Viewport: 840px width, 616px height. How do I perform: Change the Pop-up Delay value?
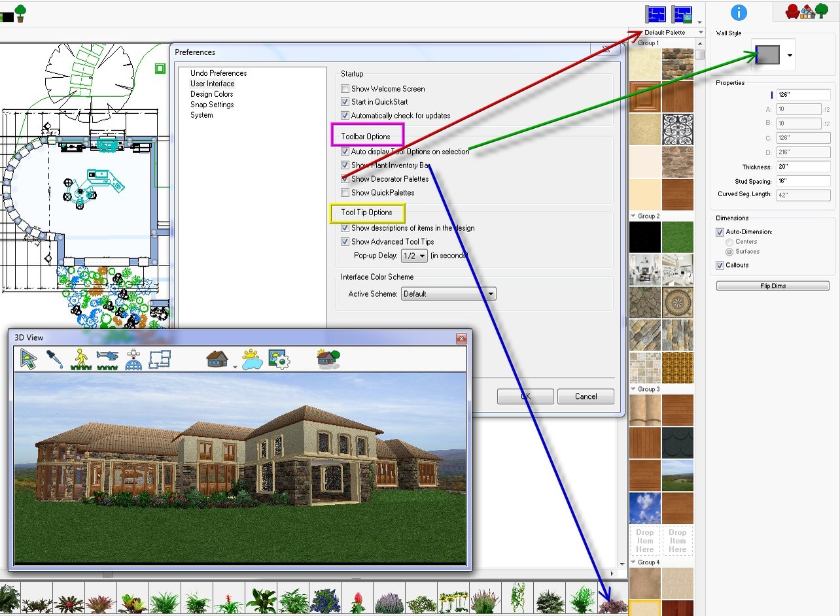[x=414, y=255]
